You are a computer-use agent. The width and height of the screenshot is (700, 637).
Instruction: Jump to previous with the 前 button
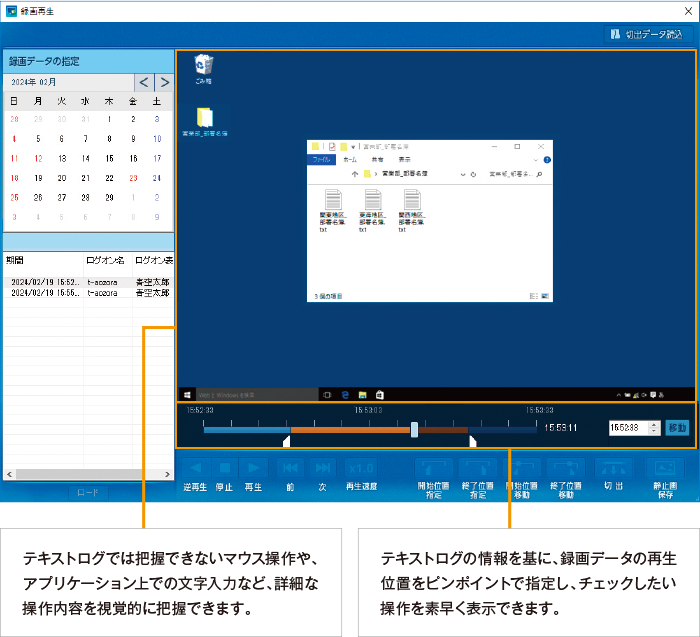click(x=290, y=468)
